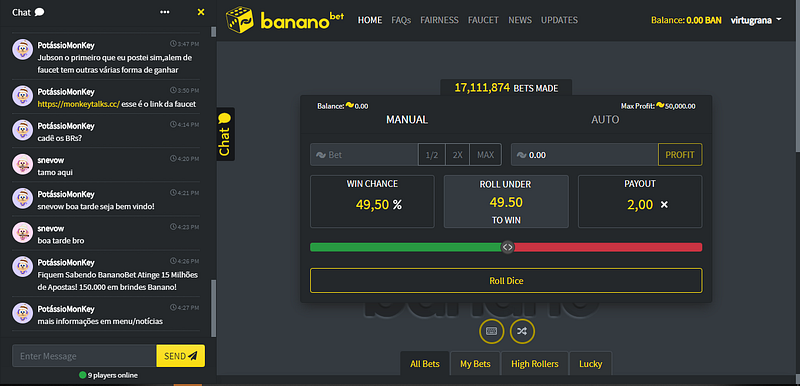
Task: Click the Roll Dice button
Action: 506,280
